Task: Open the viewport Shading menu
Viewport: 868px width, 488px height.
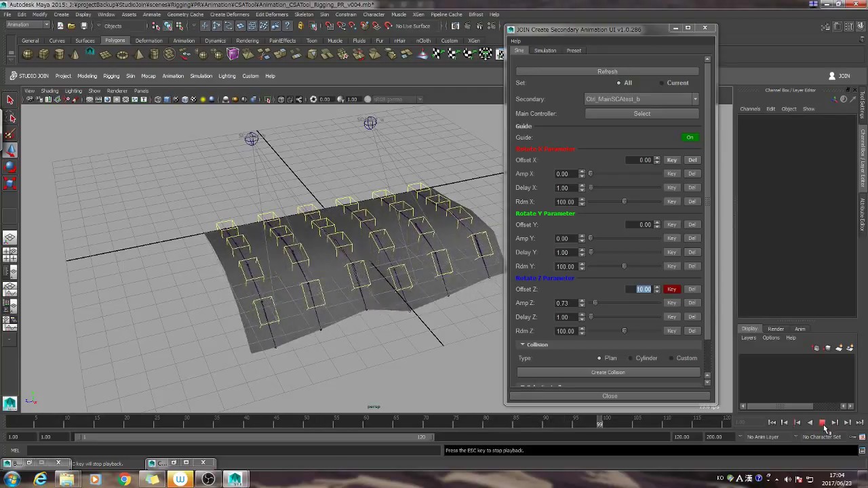Action: [x=50, y=91]
